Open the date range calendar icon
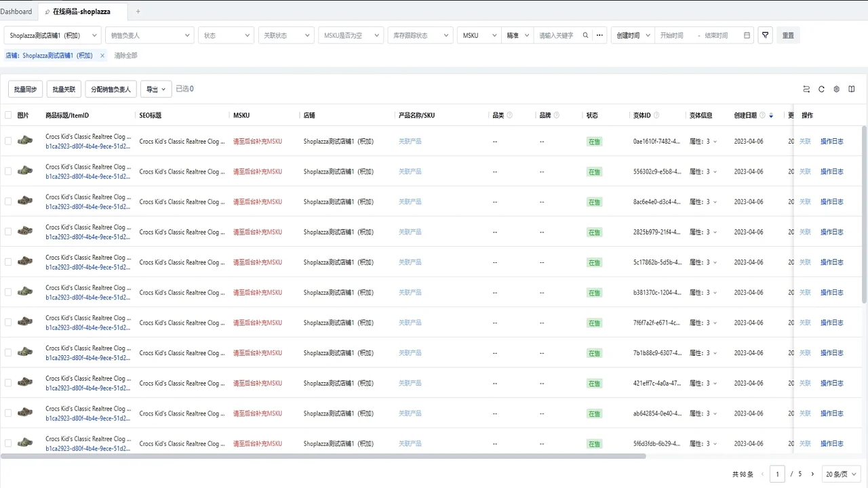This screenshot has width=868, height=488. coord(747,35)
